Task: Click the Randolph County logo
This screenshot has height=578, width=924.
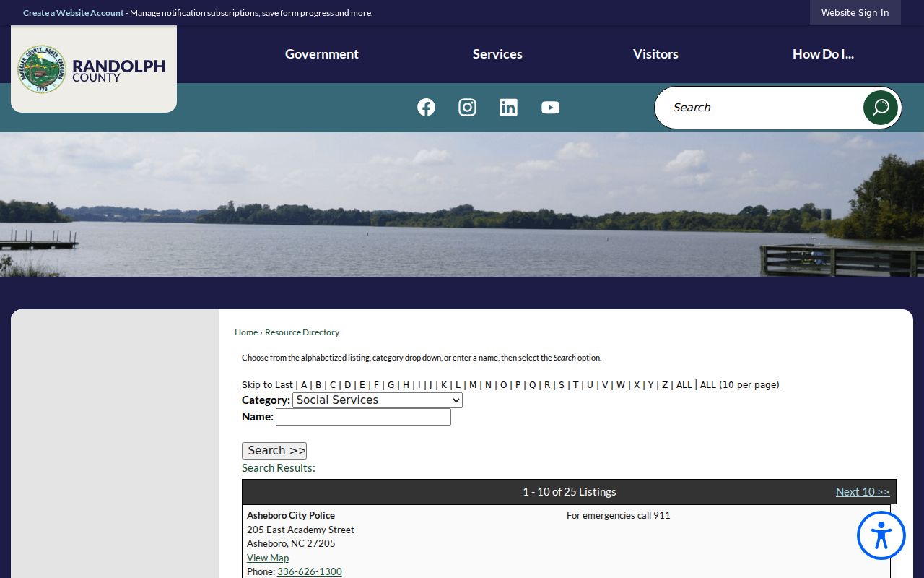Action: click(x=94, y=69)
